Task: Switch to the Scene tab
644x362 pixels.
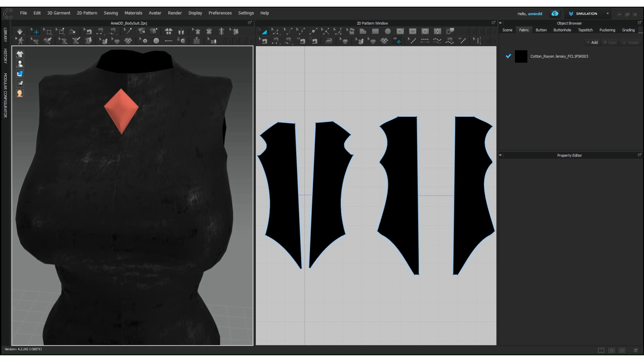Action: [507, 30]
